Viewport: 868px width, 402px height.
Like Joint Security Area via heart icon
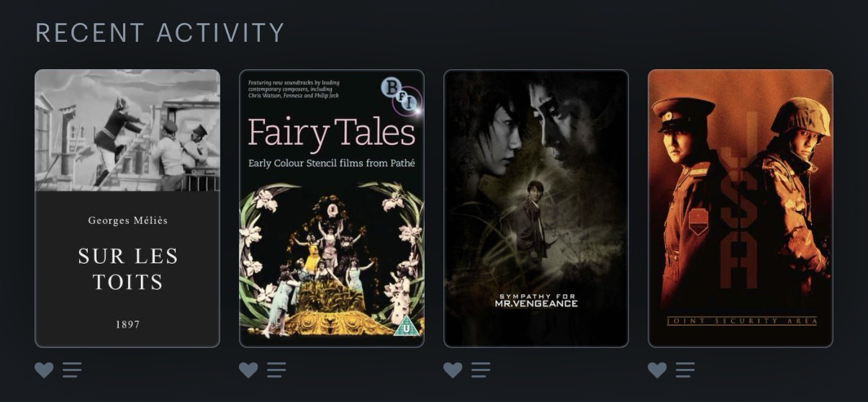coord(657,370)
